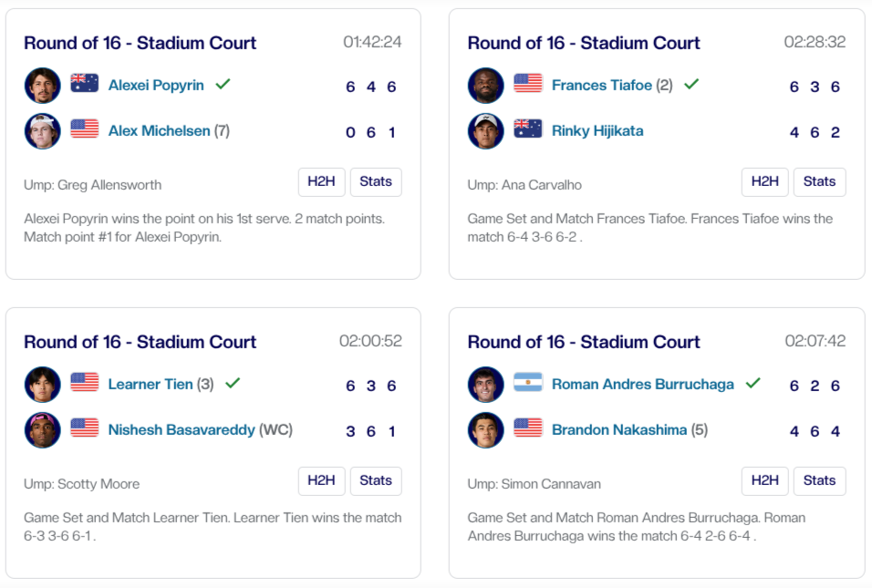Open Stats for Tien vs Basavareddy match
This screenshot has width=872, height=588.
[376, 481]
